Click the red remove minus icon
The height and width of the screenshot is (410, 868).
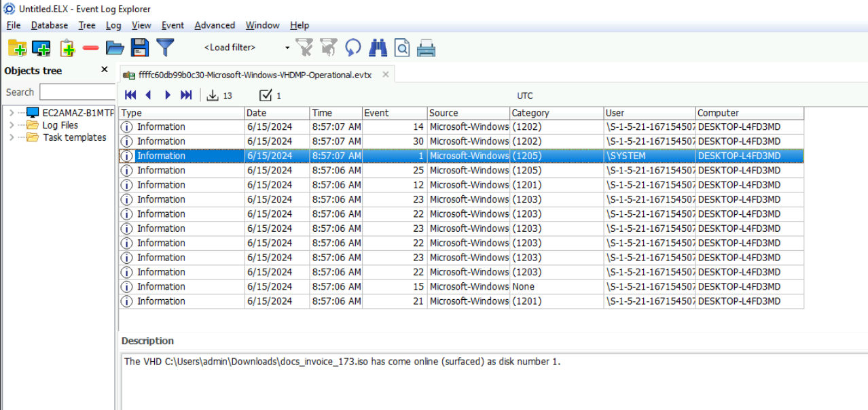(91, 48)
